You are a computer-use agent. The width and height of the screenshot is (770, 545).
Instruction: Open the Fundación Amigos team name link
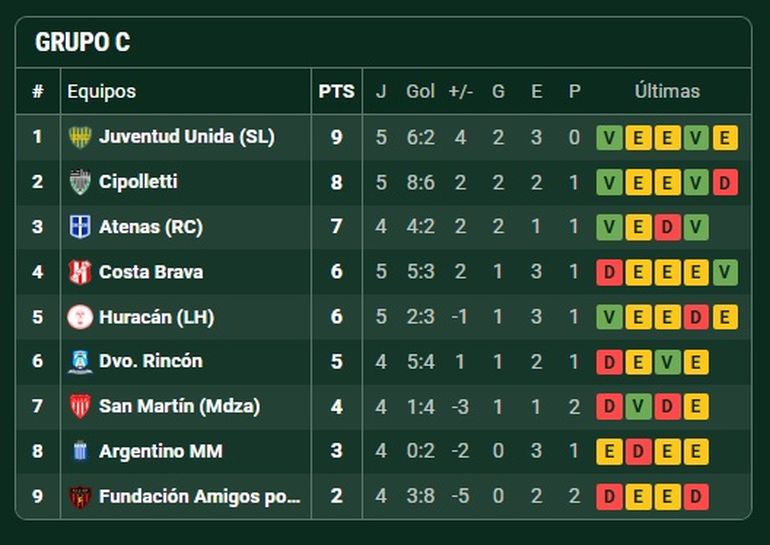coord(199,496)
